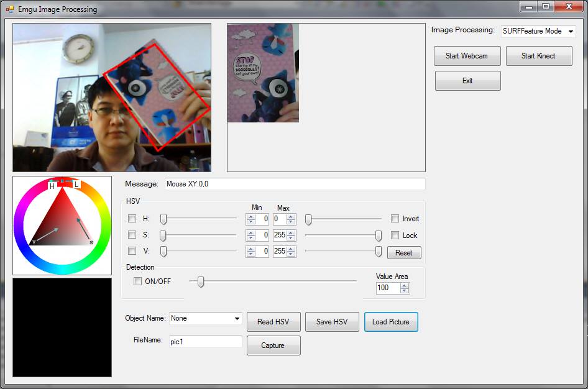Click the Capture button

coord(273,346)
